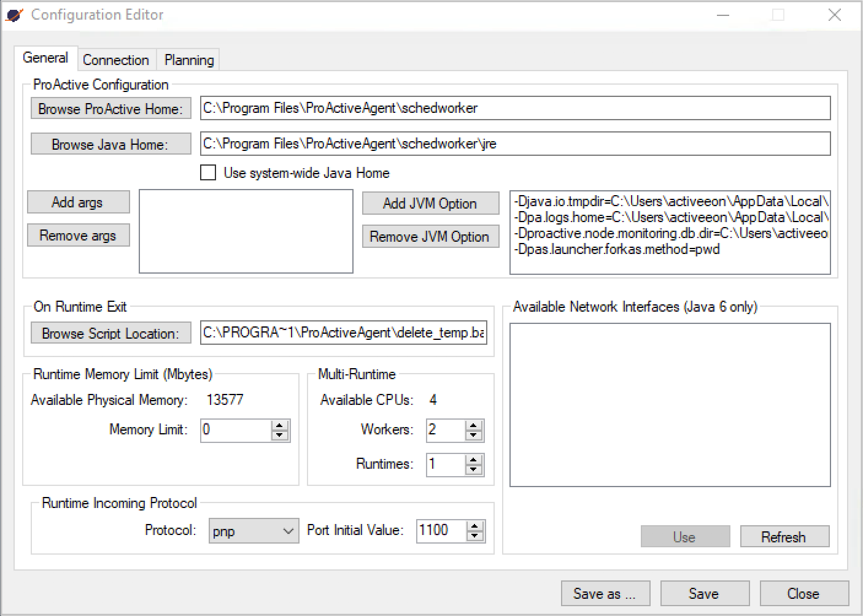Click the Workers value field
Screen dimensions: 863x616
coord(446,430)
